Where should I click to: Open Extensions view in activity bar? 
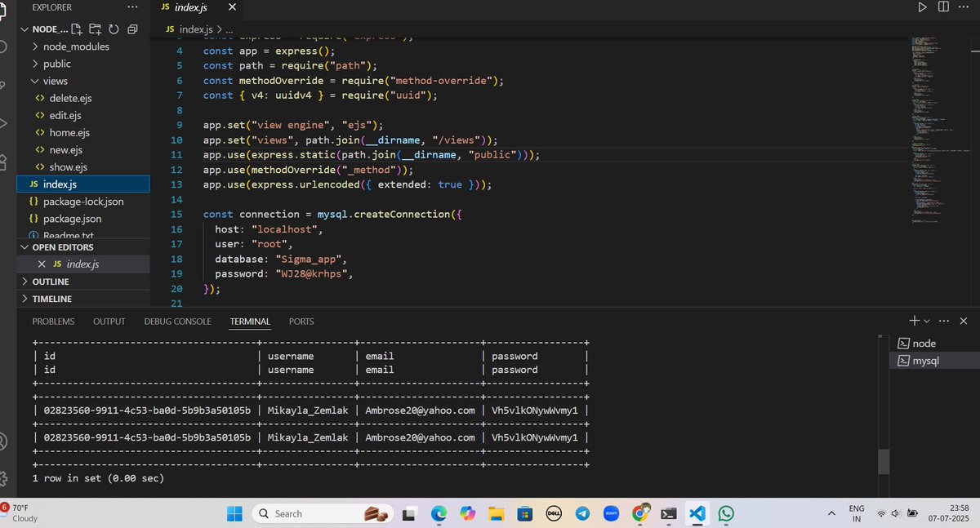tap(3, 161)
